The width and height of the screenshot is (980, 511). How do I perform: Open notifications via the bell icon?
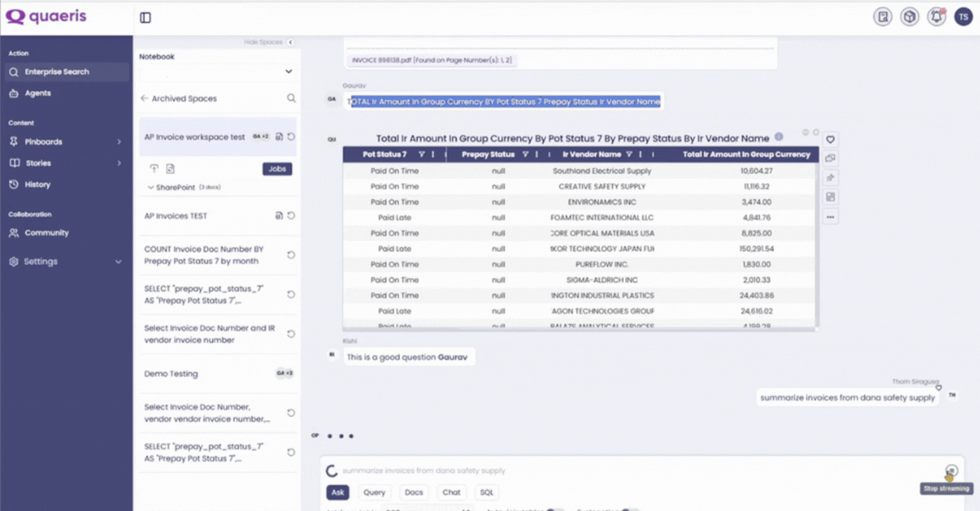[936, 16]
